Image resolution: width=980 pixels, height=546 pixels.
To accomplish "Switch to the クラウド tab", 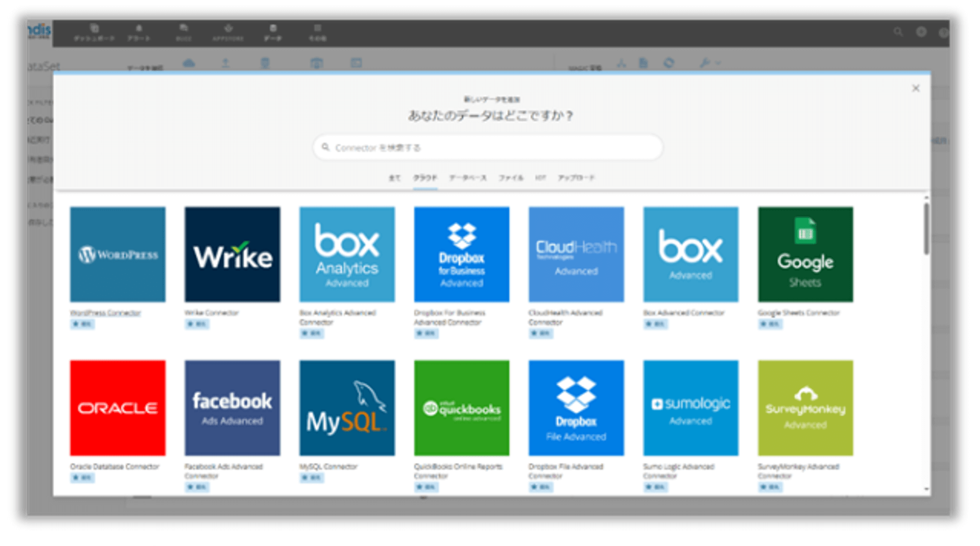I will coord(425,178).
